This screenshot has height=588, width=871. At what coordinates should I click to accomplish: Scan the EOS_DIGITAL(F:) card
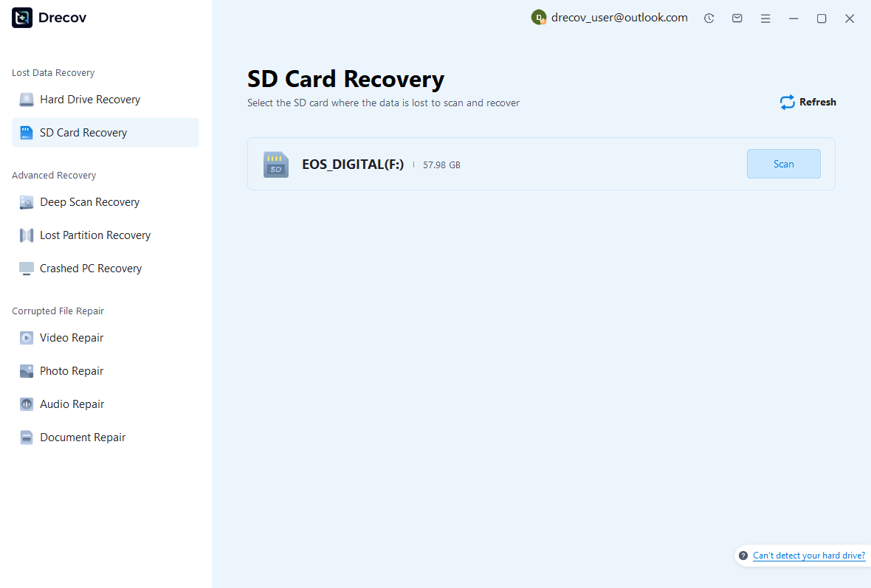783,164
